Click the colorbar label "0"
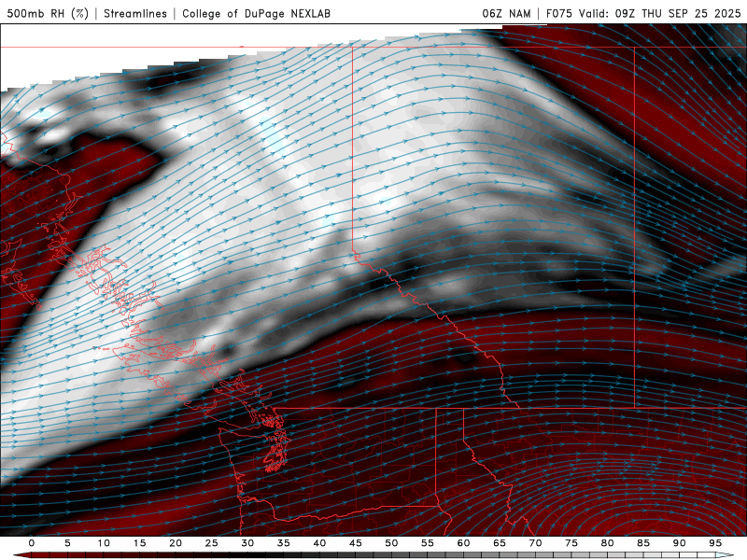The width and height of the screenshot is (747, 560). (x=32, y=543)
